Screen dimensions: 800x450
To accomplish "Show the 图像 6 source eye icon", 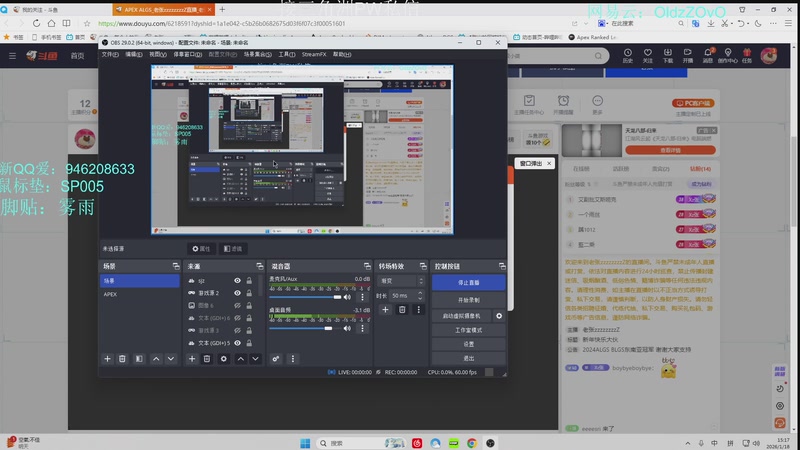I will point(237,306).
